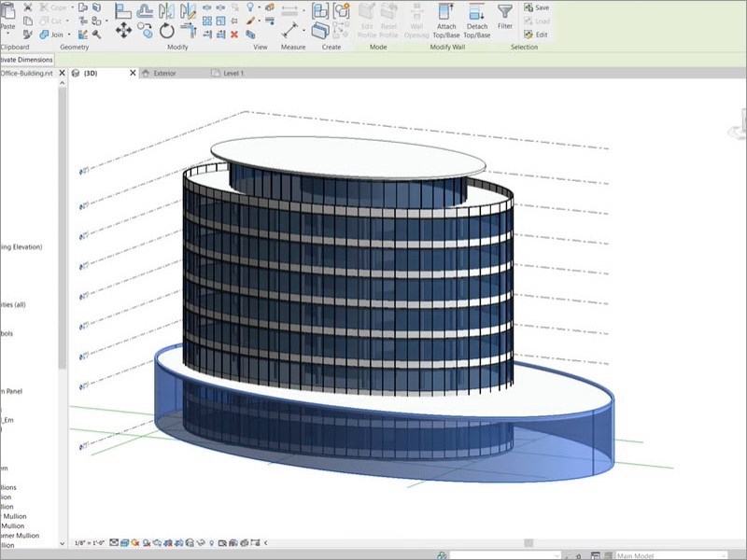Viewport: 747px width, 560px height.
Task: Click the Activate Dimensions button
Action: [27, 60]
